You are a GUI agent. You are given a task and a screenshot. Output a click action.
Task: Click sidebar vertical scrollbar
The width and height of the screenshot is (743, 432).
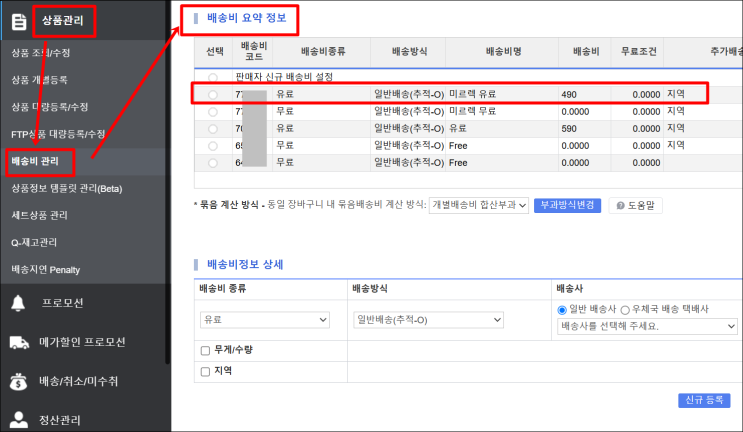click(168, 182)
